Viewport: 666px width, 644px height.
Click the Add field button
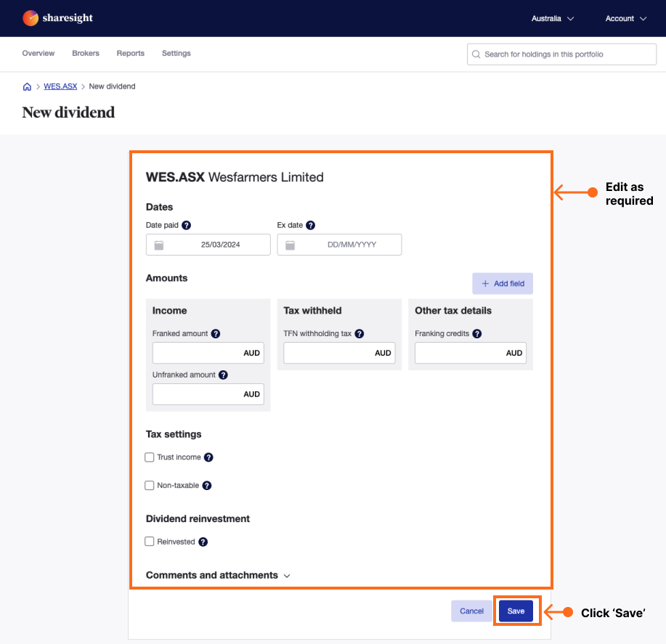tap(503, 284)
